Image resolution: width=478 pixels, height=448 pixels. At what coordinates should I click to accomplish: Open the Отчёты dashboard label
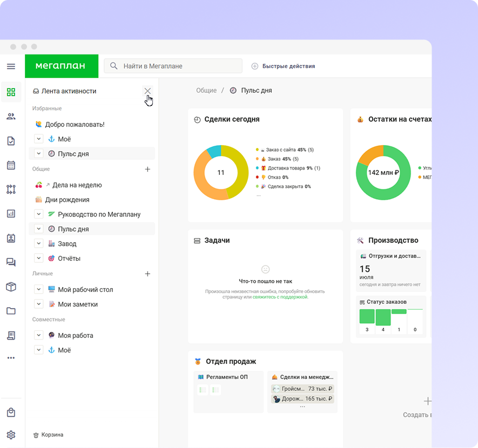point(69,258)
